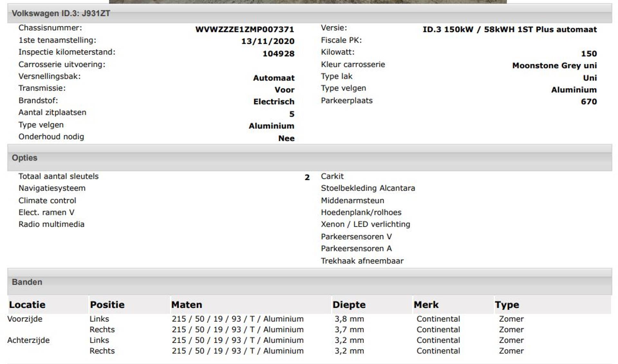Click the 3,8 mm tread depth cell
Image resolution: width=618 pixels, height=364 pixels.
click(x=349, y=319)
